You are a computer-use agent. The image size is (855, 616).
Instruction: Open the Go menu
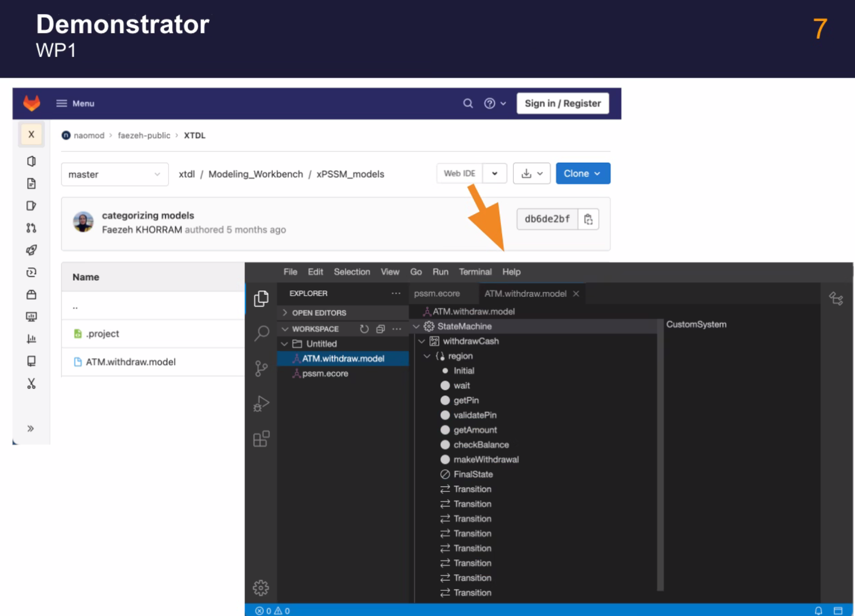point(416,272)
